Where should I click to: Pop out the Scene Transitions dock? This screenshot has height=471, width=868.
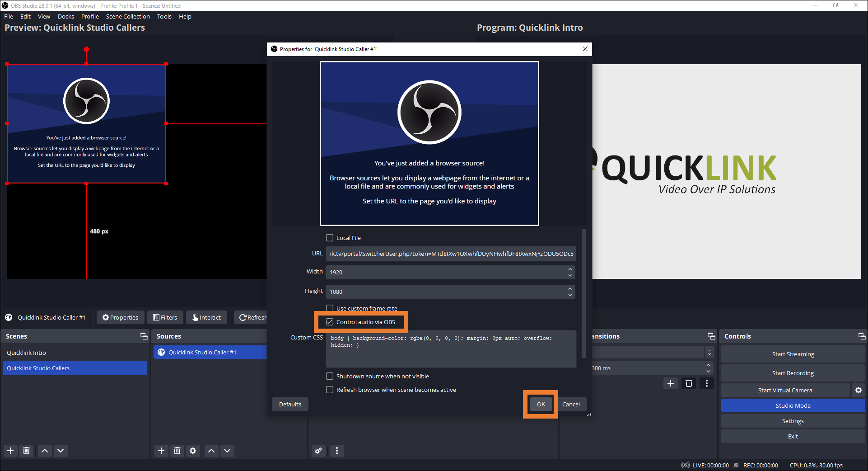coord(711,336)
